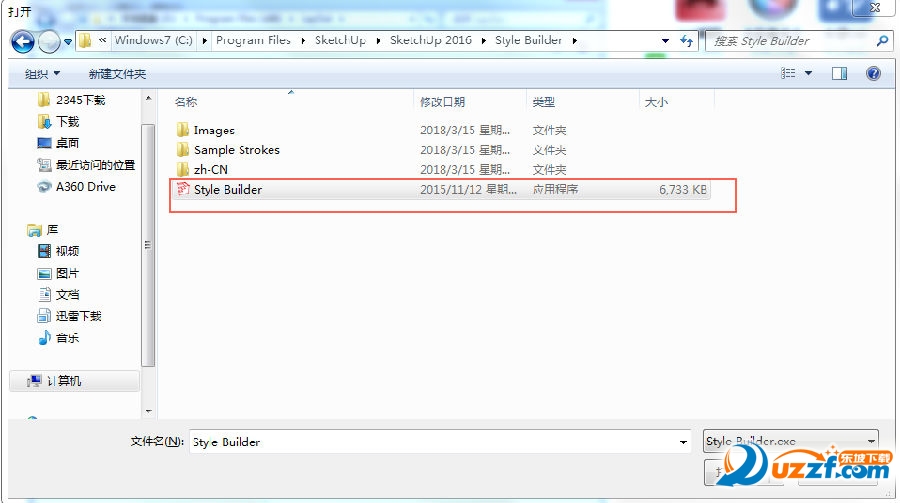Click the Back navigation arrow button
This screenshot has width=900, height=503.
click(23, 41)
